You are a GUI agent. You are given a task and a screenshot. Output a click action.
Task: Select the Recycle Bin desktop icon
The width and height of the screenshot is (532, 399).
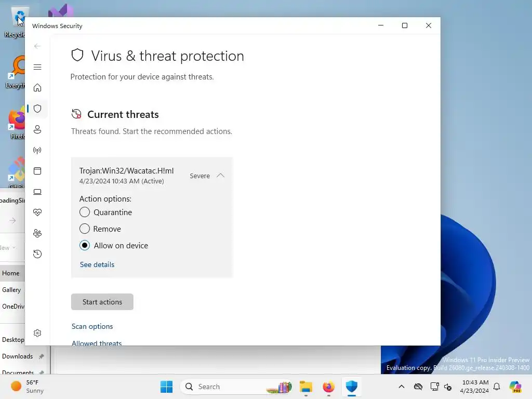(x=16, y=22)
